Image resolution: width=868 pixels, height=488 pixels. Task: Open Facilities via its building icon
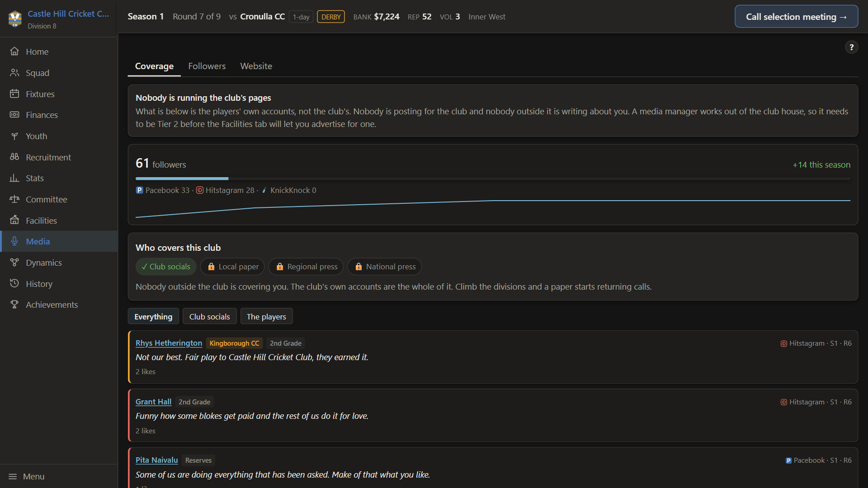14,221
